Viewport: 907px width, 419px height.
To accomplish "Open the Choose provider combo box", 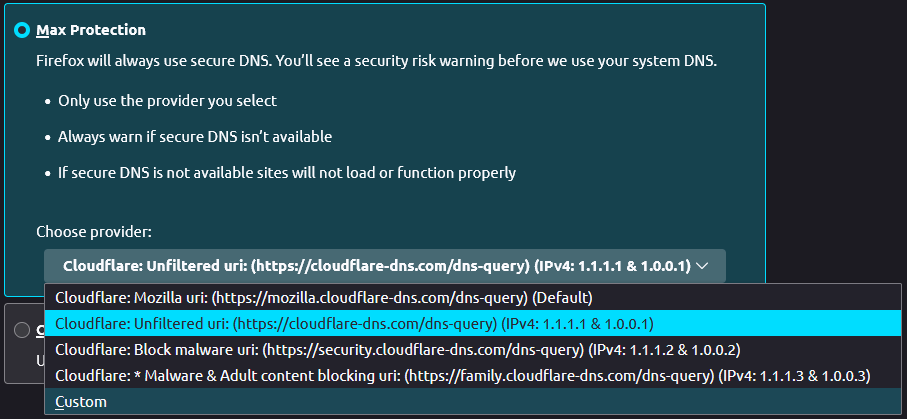I will click(385, 266).
